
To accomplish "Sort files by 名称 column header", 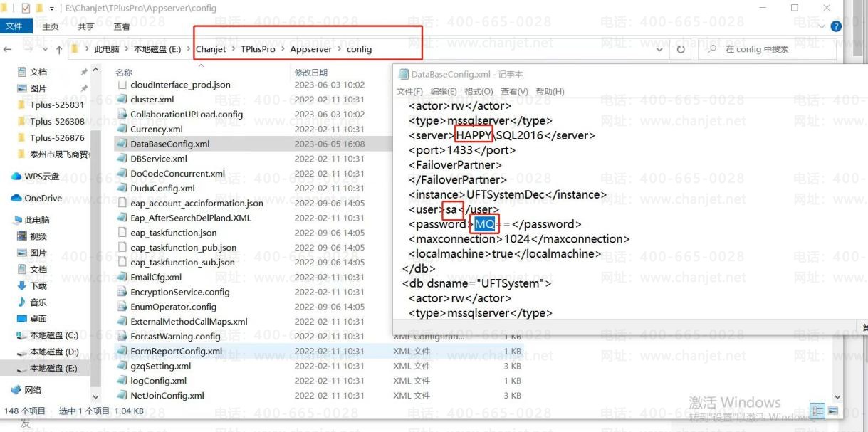I will 125,73.
